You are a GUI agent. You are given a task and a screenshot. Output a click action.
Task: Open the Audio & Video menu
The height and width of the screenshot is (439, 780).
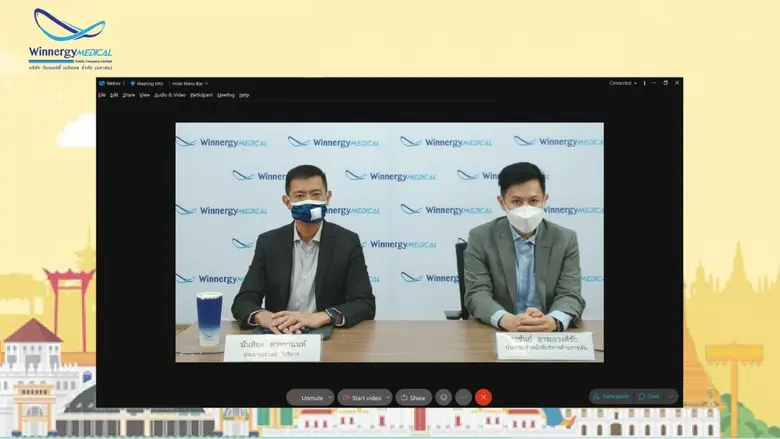pos(169,95)
